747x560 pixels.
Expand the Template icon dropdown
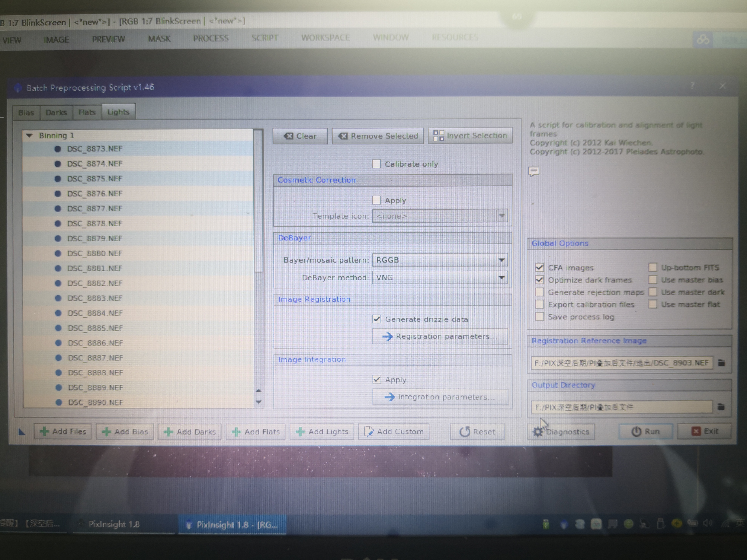502,216
